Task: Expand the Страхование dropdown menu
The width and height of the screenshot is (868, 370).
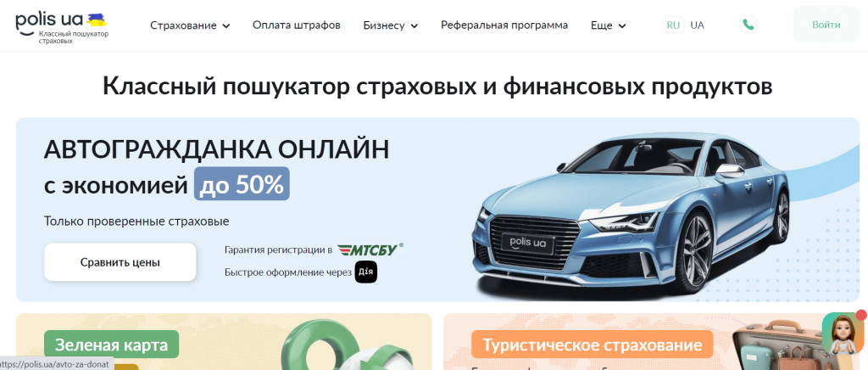Action: (190, 25)
